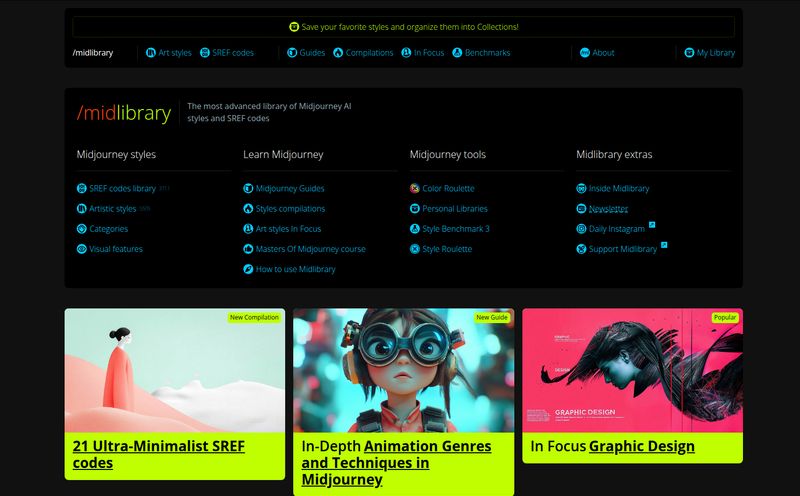This screenshot has width=800, height=496.
Task: Click the SREF codes library icon
Action: (x=82, y=188)
